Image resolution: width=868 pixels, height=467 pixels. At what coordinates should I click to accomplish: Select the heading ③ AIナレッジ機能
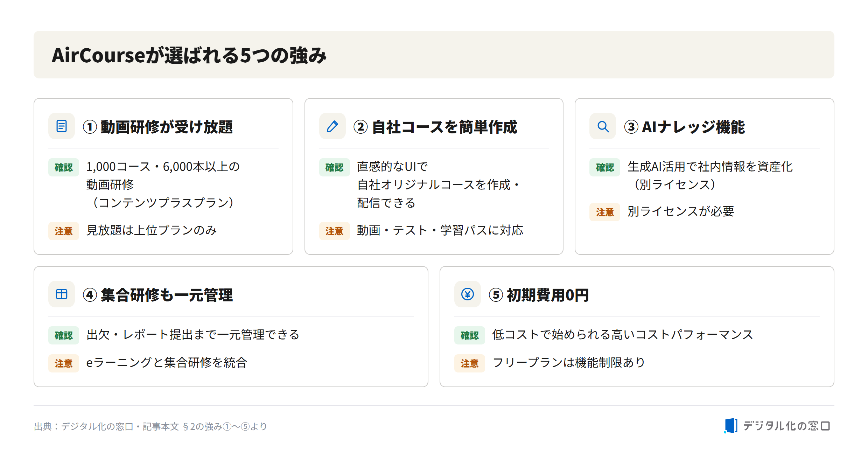(685, 127)
